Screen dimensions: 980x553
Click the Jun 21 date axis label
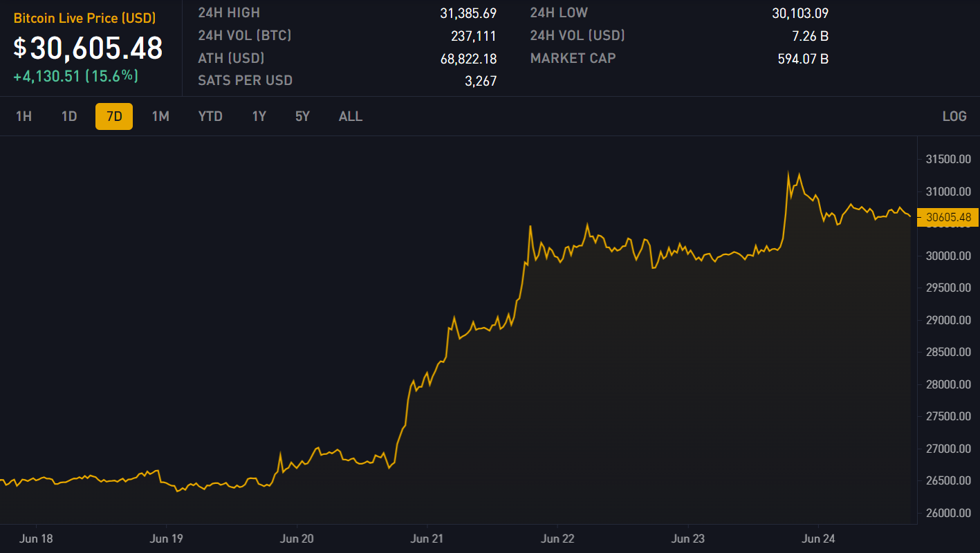click(427, 538)
